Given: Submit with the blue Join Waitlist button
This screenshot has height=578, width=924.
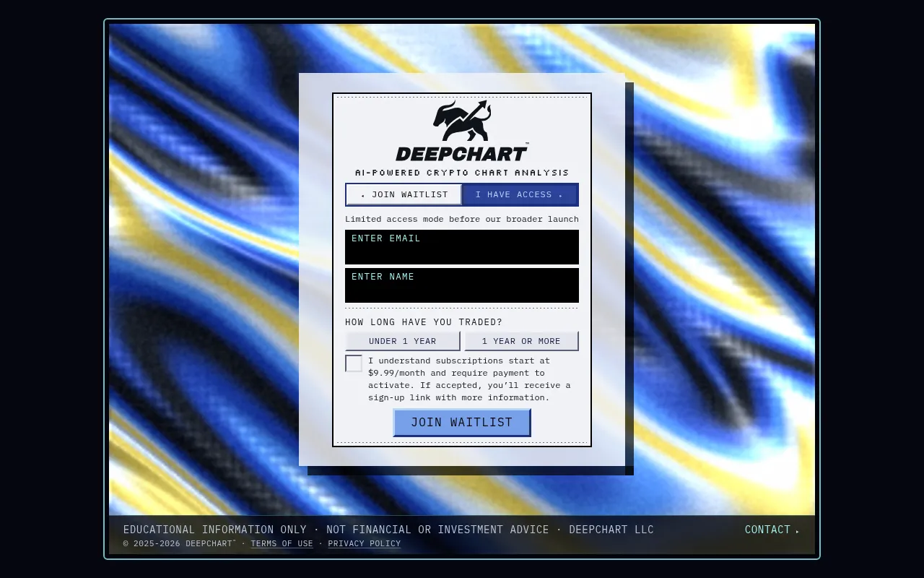Looking at the screenshot, I should 462,423.
